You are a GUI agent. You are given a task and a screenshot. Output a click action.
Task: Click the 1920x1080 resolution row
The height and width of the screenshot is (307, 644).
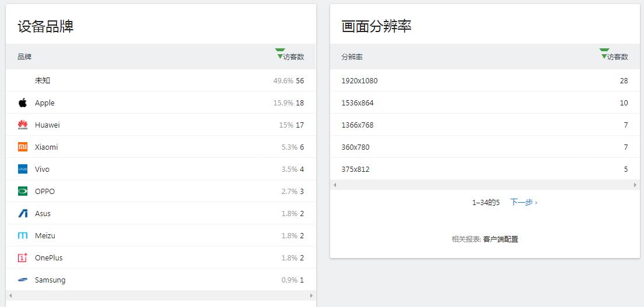[x=484, y=80]
